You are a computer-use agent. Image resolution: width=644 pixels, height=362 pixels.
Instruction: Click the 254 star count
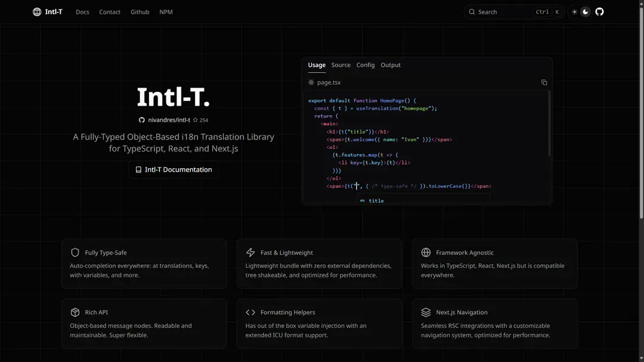[203, 120]
